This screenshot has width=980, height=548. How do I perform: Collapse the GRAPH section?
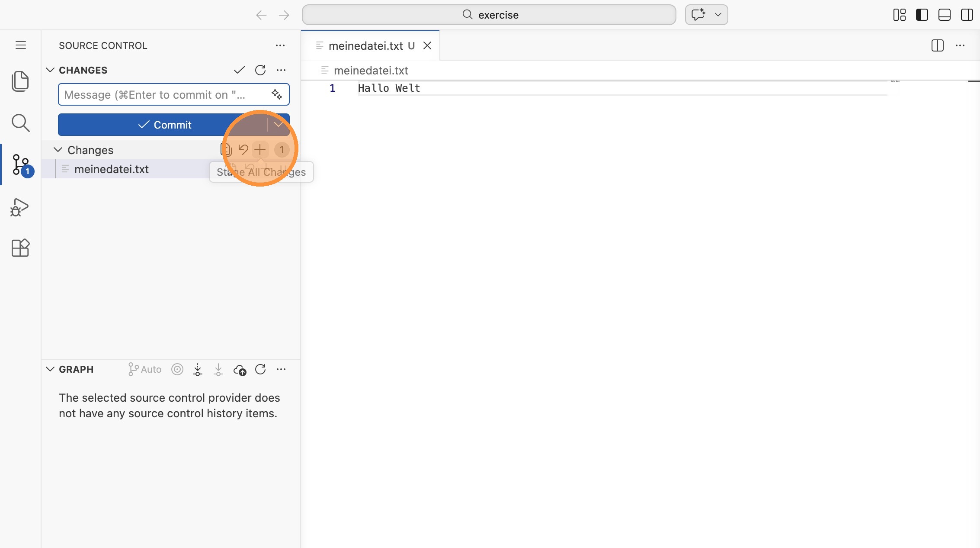tap(50, 369)
